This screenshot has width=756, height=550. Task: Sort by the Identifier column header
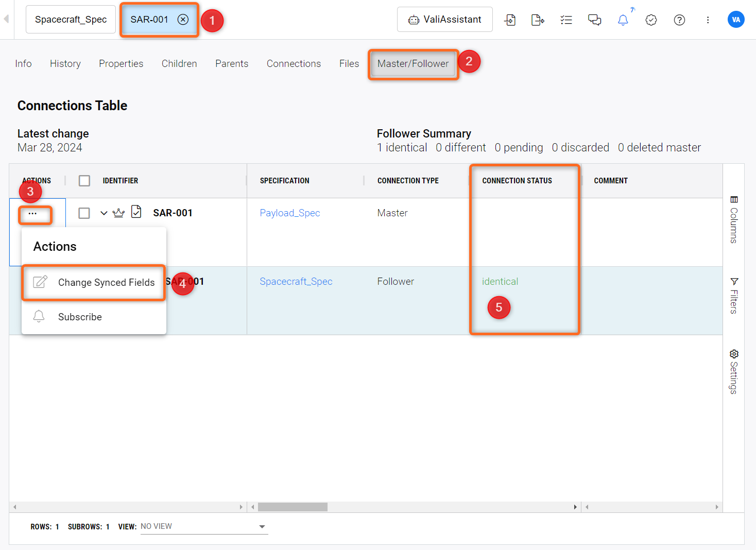click(121, 181)
